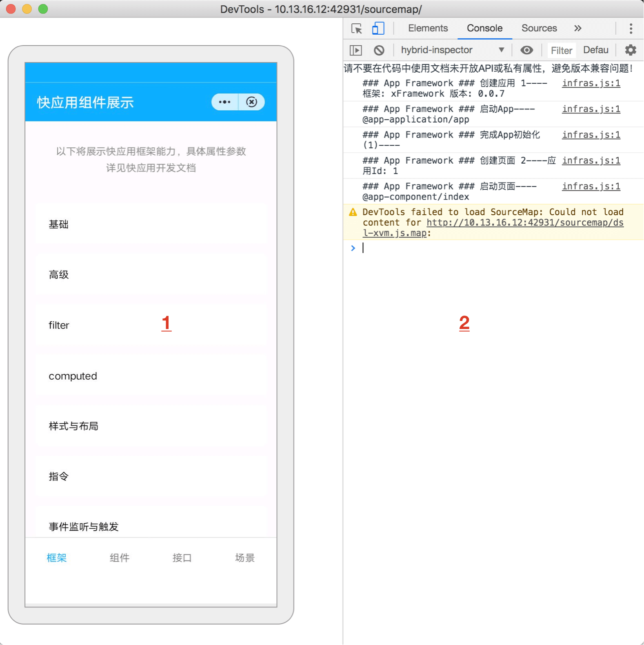Image resolution: width=644 pixels, height=645 pixels.
Task: Switch to the Elements tab
Action: (x=428, y=29)
